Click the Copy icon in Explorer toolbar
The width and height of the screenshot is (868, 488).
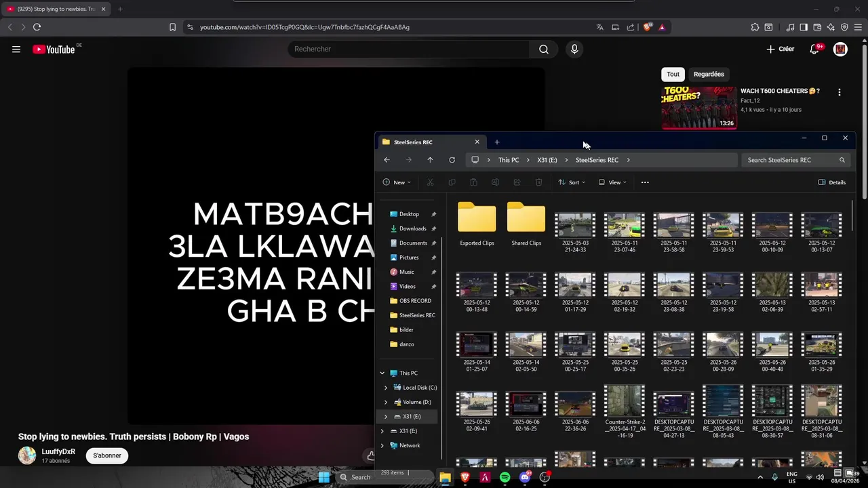(452, 182)
